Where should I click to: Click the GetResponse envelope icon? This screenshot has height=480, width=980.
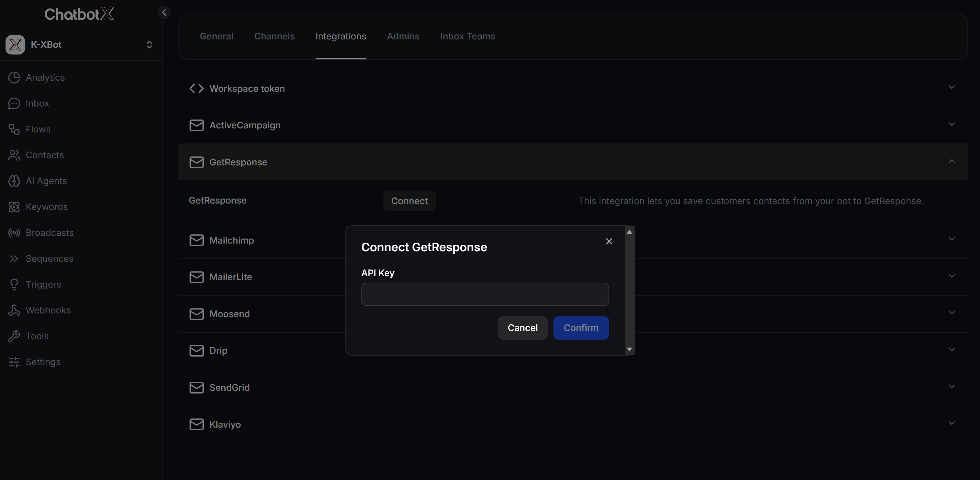coord(196,162)
